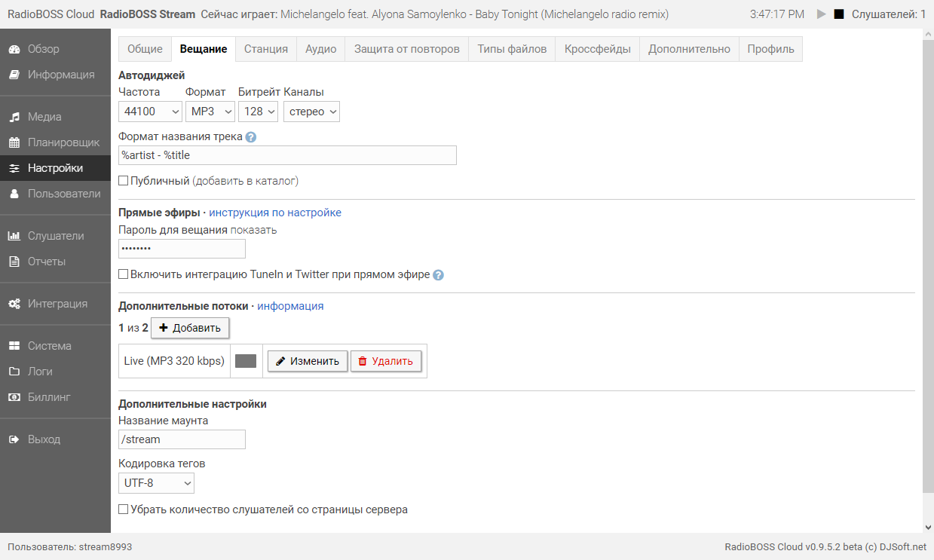Click the trash icon on Удалить
The height and width of the screenshot is (560, 934).
click(x=363, y=361)
